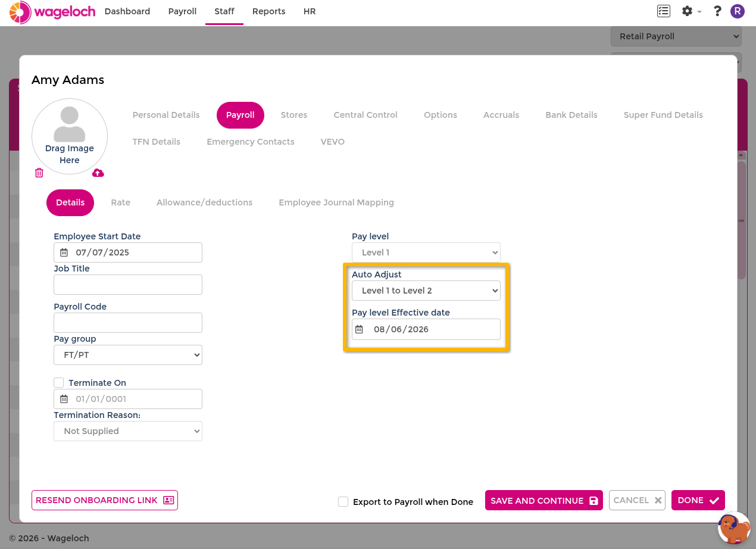Switch to the Accruals tab
The height and width of the screenshot is (549, 756).
click(x=501, y=115)
